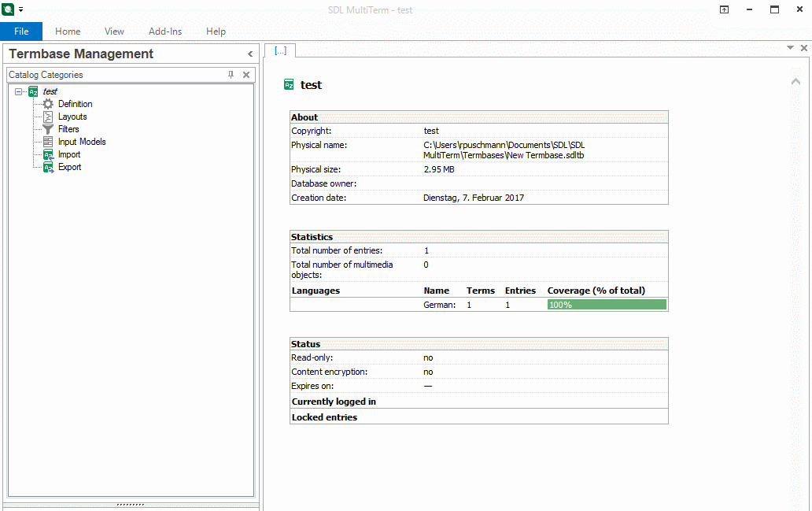Click the ribbon display options button
Viewport: 812px width, 511px height.
coord(724,9)
